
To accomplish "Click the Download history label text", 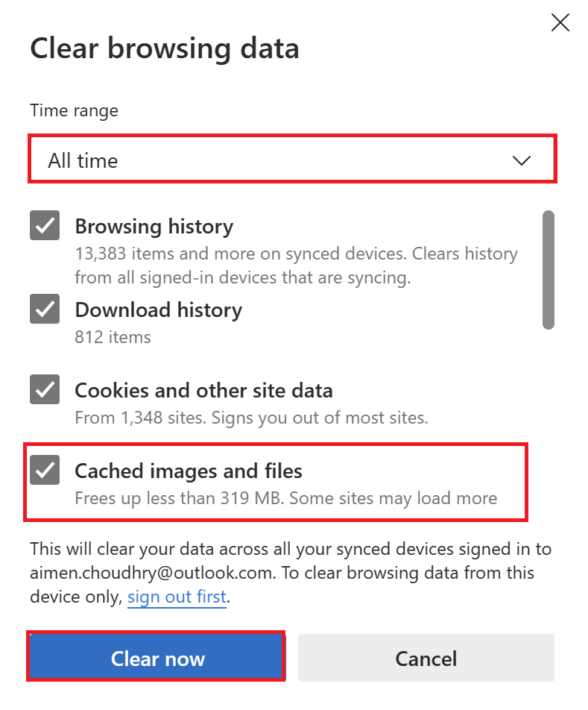I will click(x=158, y=310).
